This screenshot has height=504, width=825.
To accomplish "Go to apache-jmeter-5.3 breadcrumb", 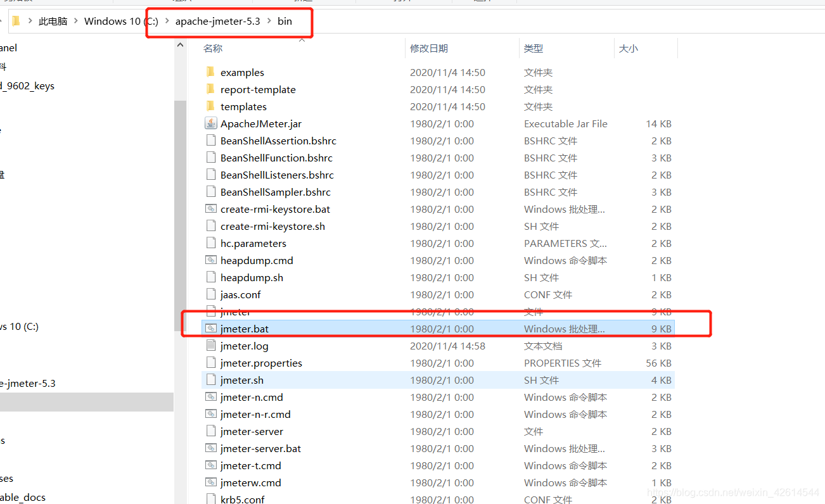I will pyautogui.click(x=218, y=21).
